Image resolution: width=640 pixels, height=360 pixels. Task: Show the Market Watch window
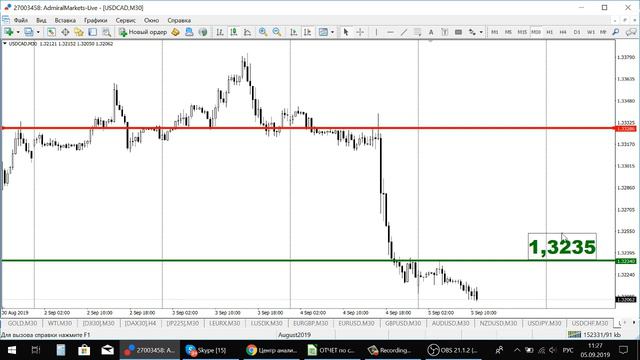point(51,32)
